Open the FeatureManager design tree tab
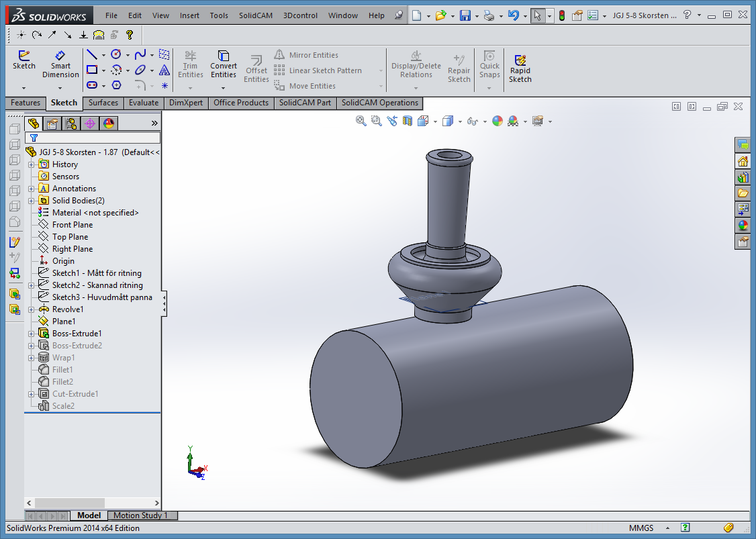Viewport: 756px width, 539px height. 34,124
